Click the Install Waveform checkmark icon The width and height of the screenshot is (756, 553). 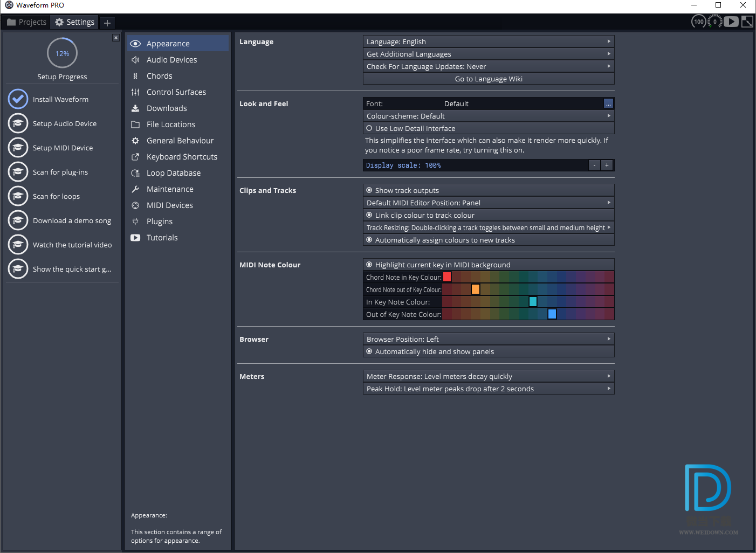tap(18, 99)
